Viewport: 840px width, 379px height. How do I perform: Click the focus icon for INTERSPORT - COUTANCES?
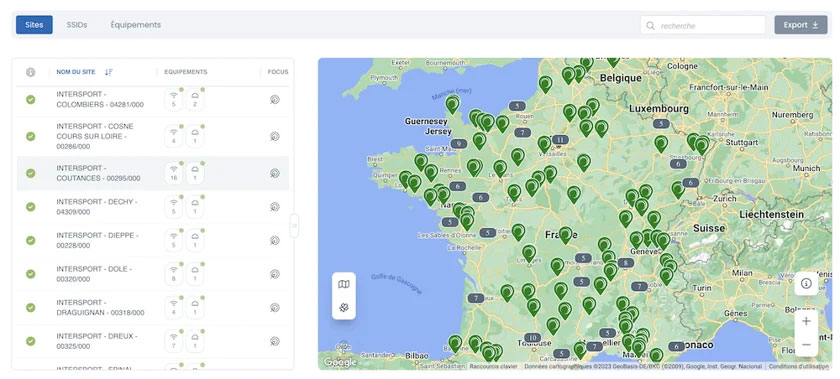click(x=275, y=173)
